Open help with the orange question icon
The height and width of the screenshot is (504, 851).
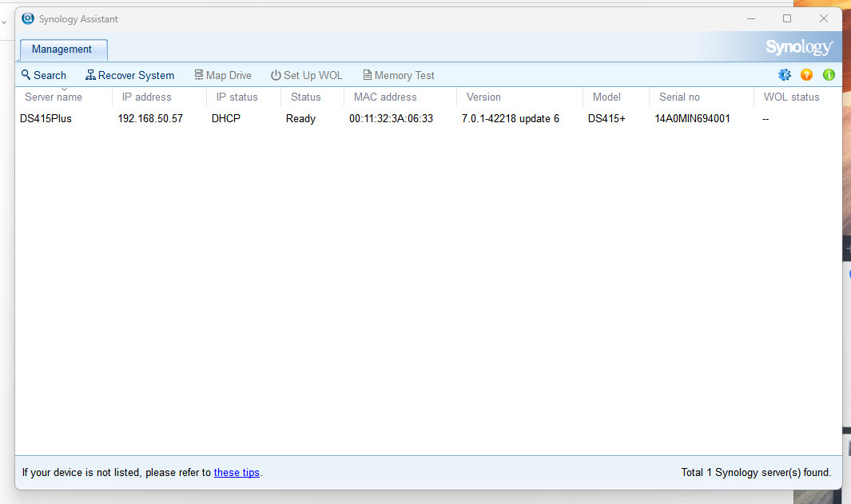tap(806, 75)
